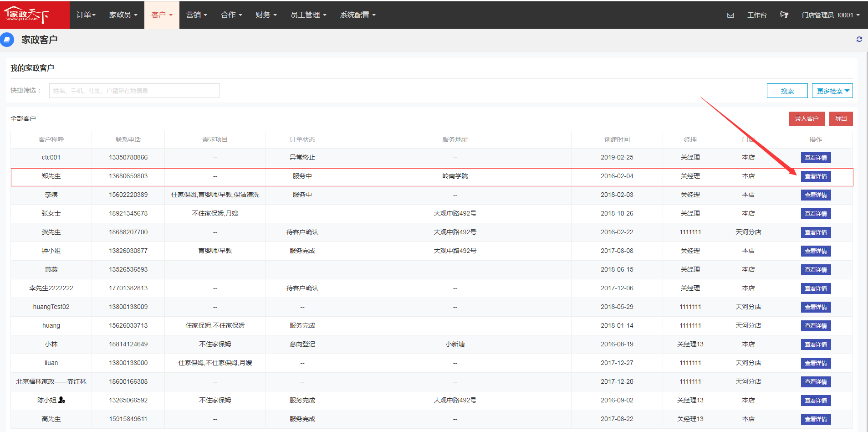The image size is (868, 432).
Task: View details for liuan
Action: click(816, 363)
